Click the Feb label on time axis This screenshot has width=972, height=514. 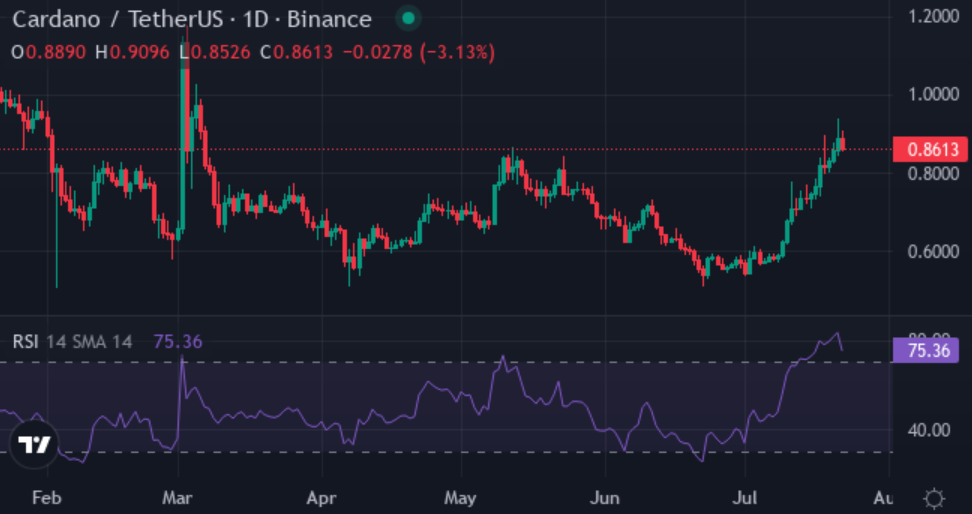(x=48, y=498)
